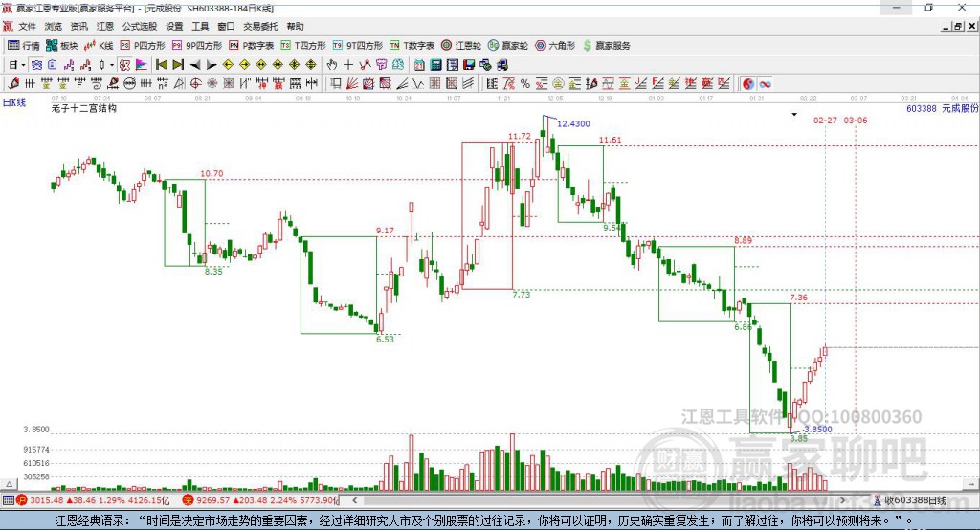Switch to K线 chart view

[99, 46]
